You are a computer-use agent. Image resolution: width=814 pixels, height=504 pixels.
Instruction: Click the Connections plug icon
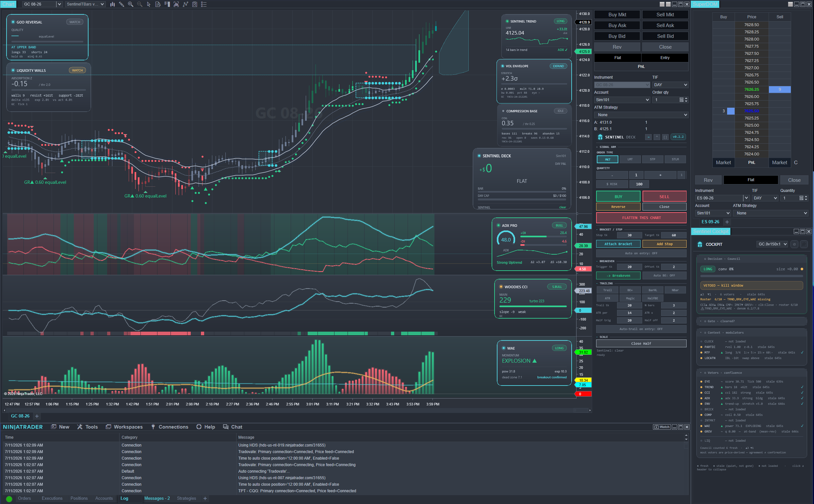(153, 427)
